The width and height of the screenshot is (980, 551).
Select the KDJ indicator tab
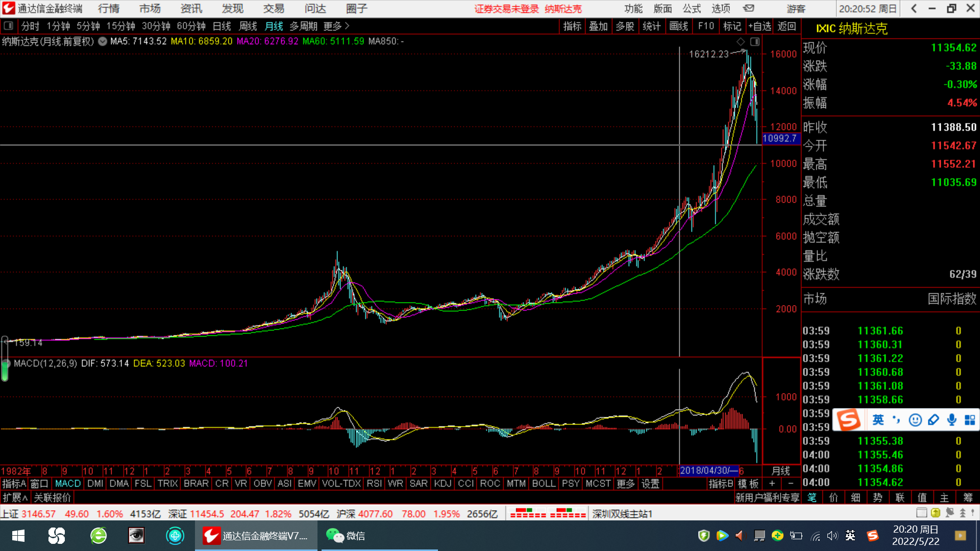(x=442, y=483)
